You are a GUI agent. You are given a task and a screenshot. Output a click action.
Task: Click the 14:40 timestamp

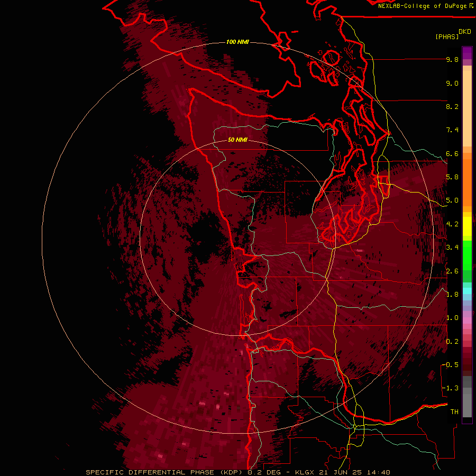pos(378,472)
